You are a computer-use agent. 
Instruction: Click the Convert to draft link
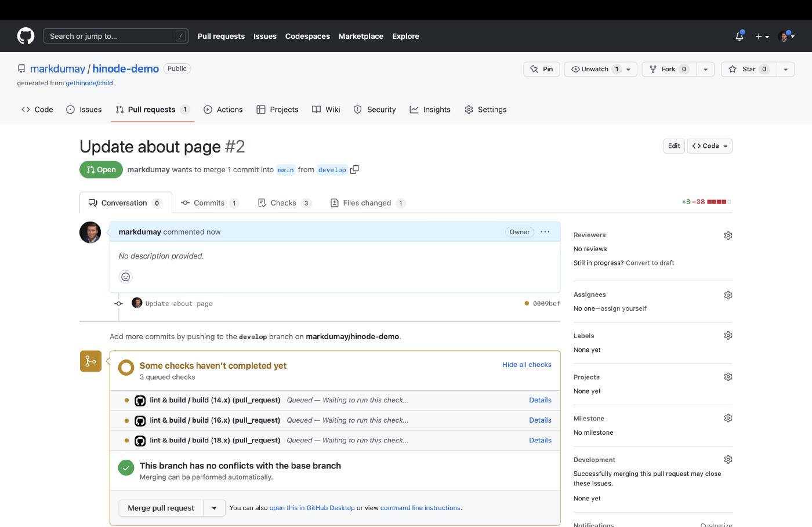tap(650, 263)
